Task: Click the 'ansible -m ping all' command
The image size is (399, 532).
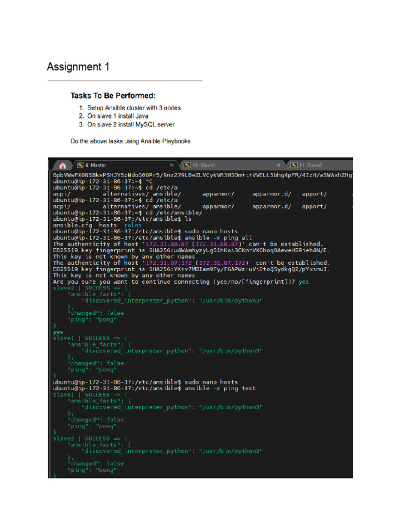Action: (218, 238)
